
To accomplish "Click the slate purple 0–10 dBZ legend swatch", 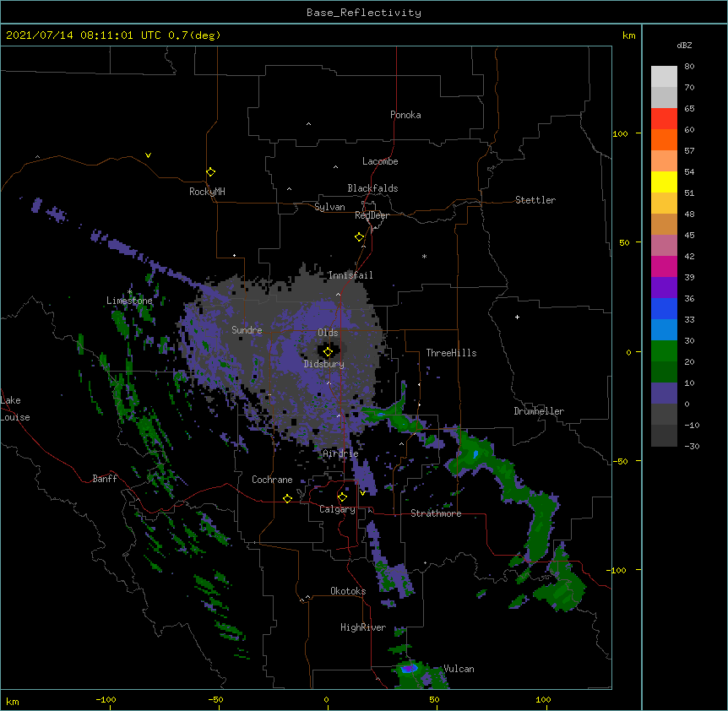I will click(664, 393).
